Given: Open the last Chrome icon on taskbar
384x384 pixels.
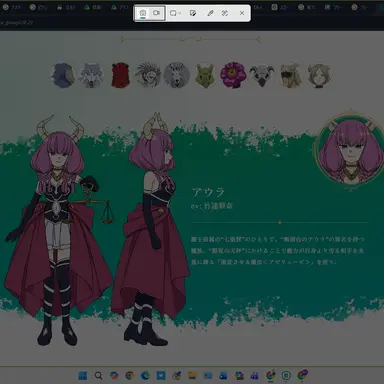Looking at the screenshot, I should [302, 376].
